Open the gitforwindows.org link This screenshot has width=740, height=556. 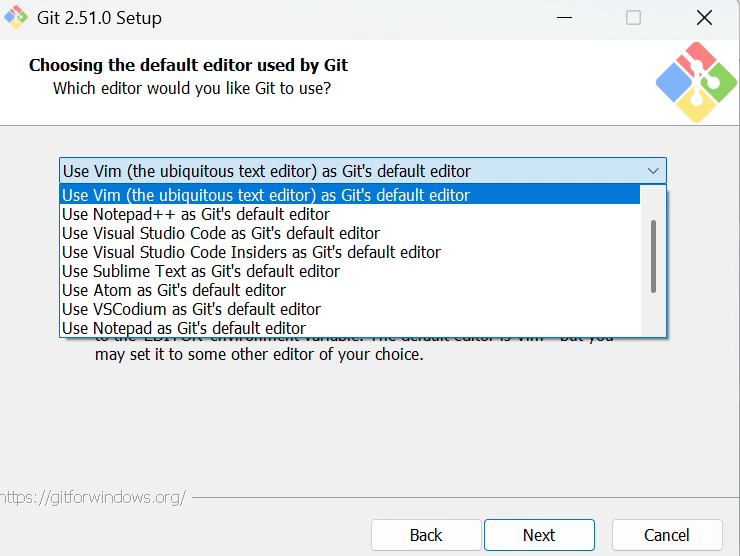tap(93, 497)
